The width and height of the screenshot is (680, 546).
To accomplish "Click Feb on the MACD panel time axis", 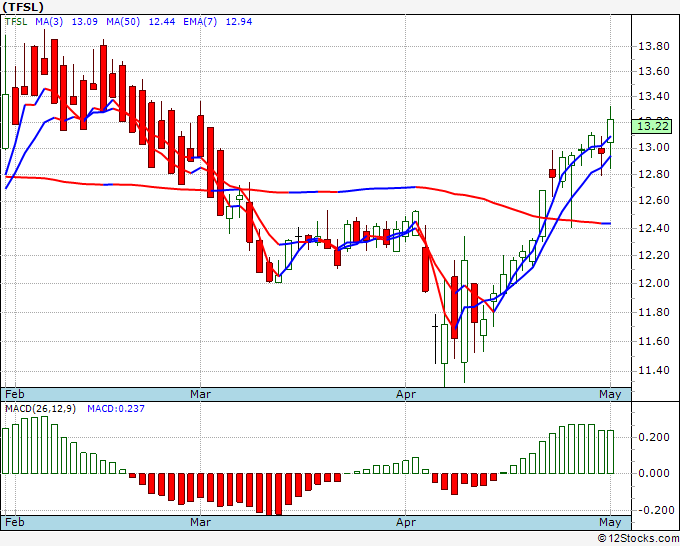I will pyautogui.click(x=15, y=522).
